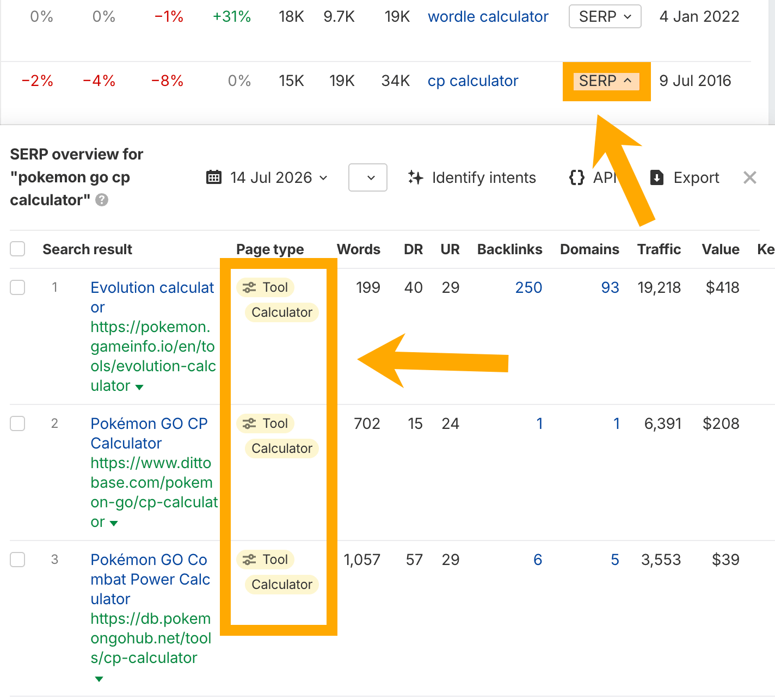Viewport: 775px width, 700px height.
Task: Click the Tool badge in the third result
Action: pos(266,560)
